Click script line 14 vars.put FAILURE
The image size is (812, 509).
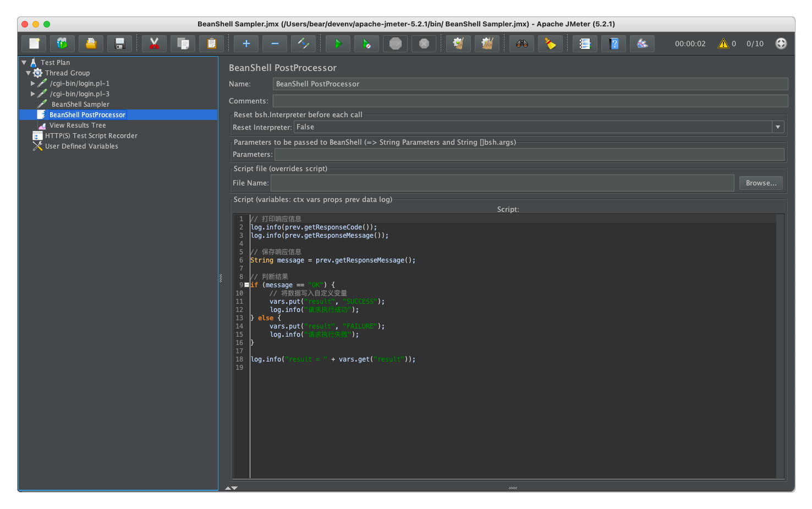click(x=327, y=326)
